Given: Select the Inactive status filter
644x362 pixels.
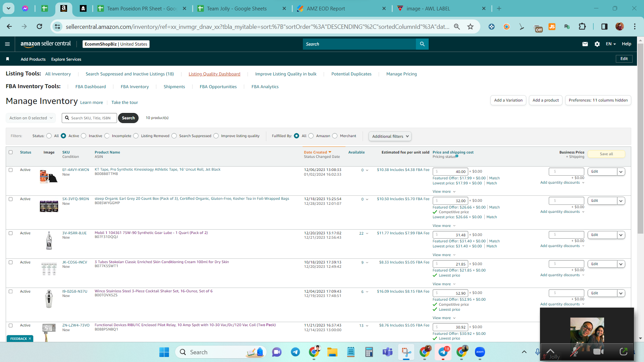Looking at the screenshot, I should click(84, 136).
